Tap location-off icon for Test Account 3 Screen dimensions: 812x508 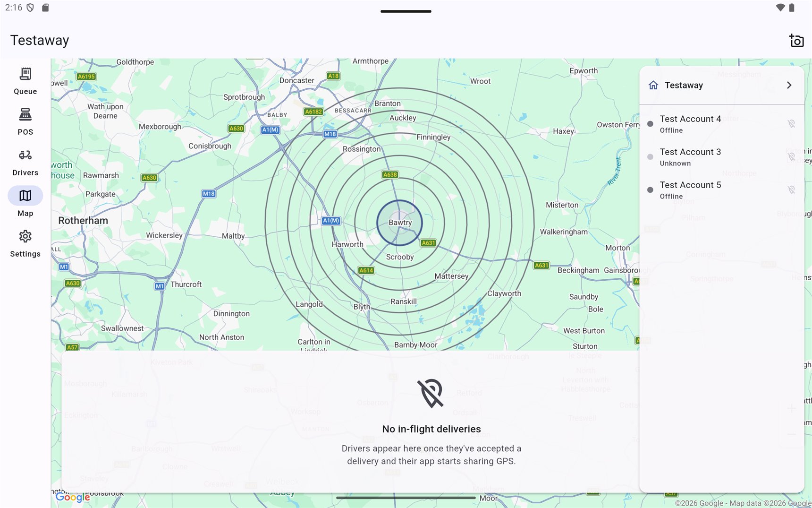coord(792,157)
